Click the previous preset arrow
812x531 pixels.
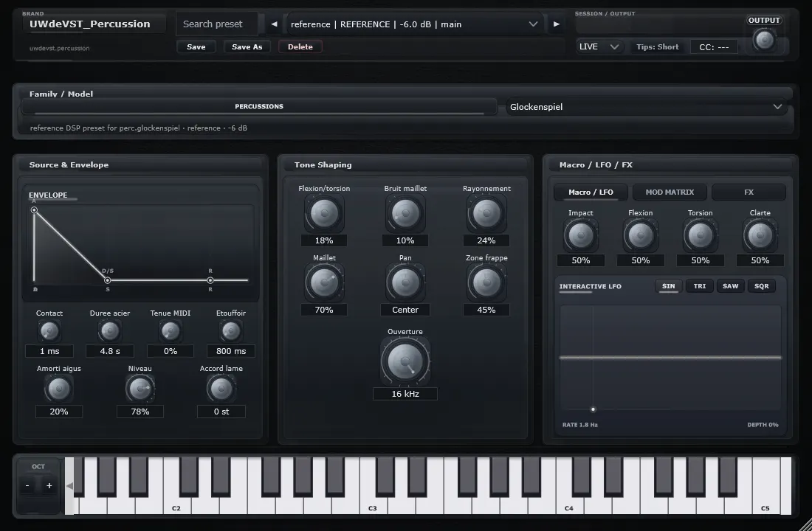point(274,24)
